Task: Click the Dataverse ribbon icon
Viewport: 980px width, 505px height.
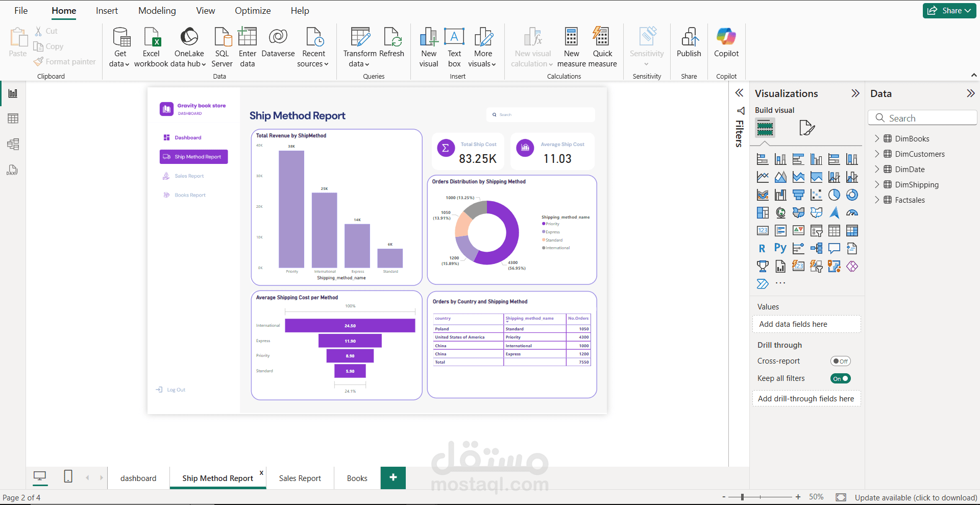Action: click(278, 43)
